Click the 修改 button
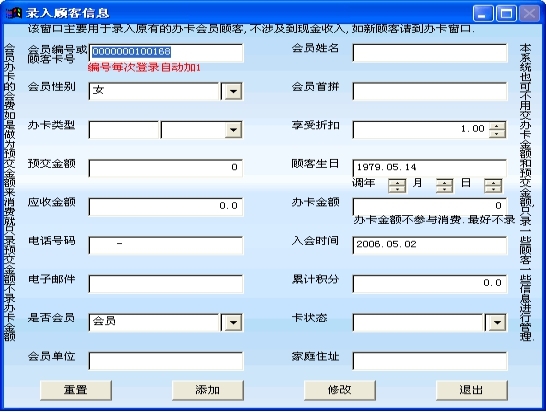The image size is (546, 412). 340,390
